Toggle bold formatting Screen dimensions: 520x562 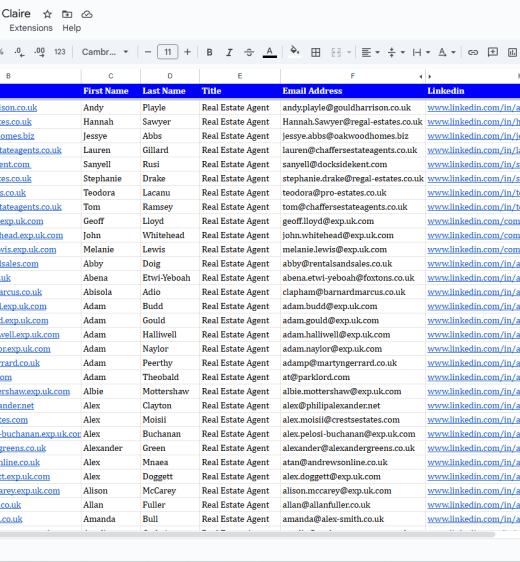(x=210, y=52)
